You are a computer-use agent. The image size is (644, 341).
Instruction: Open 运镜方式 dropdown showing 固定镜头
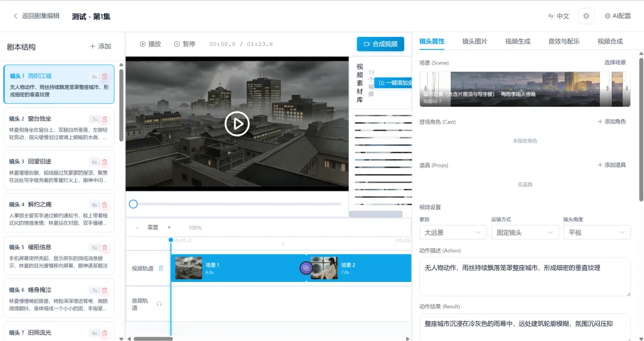pos(525,232)
